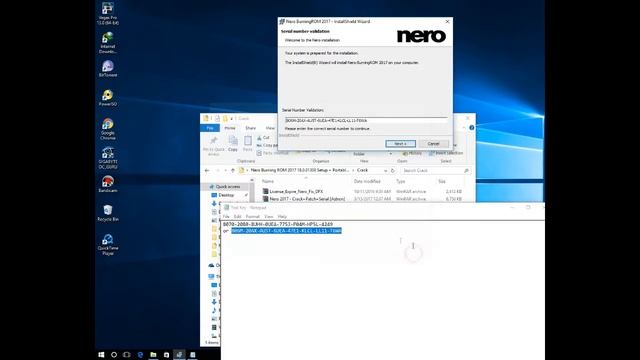
Task: Open the Google Chrome desktop icon
Action: coord(108,129)
